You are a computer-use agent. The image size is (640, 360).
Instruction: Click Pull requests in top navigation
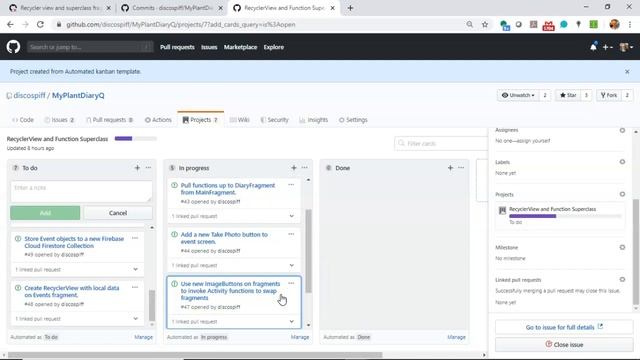(x=177, y=47)
